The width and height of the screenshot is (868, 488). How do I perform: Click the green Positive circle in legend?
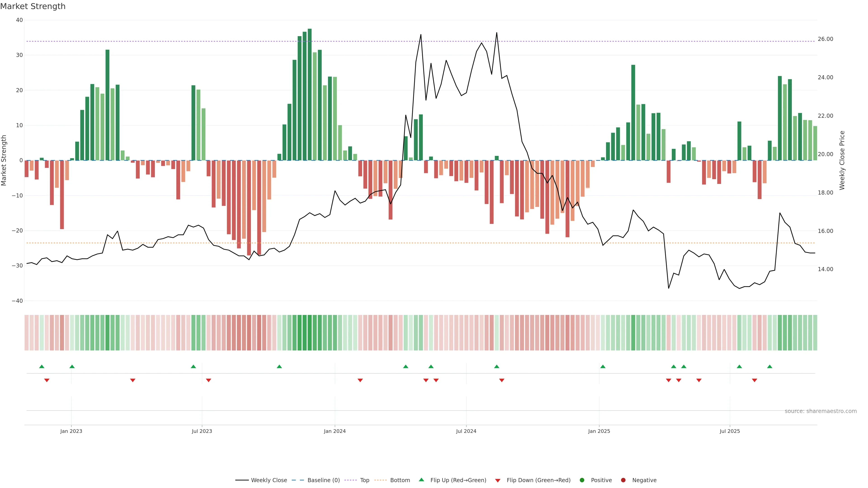pyautogui.click(x=582, y=480)
